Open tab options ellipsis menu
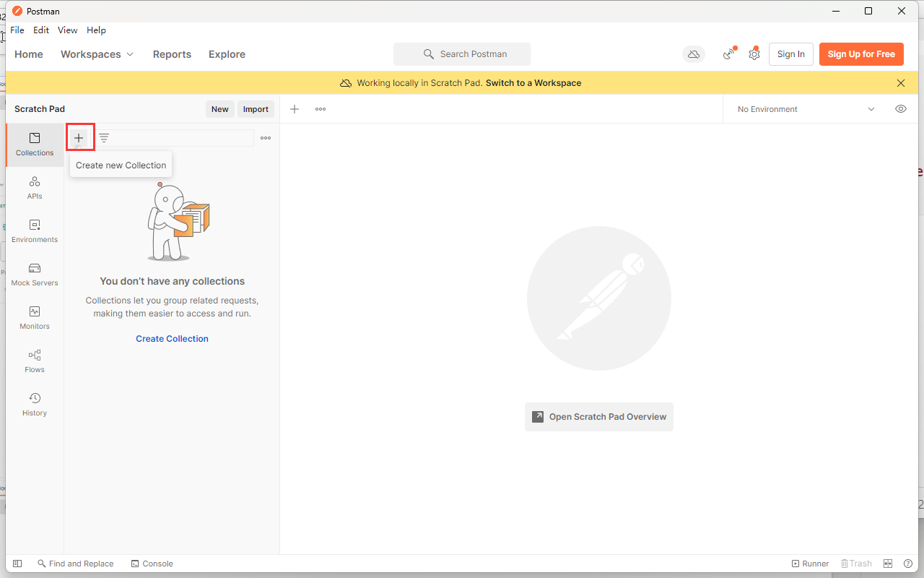The height and width of the screenshot is (578, 924). [x=321, y=109]
